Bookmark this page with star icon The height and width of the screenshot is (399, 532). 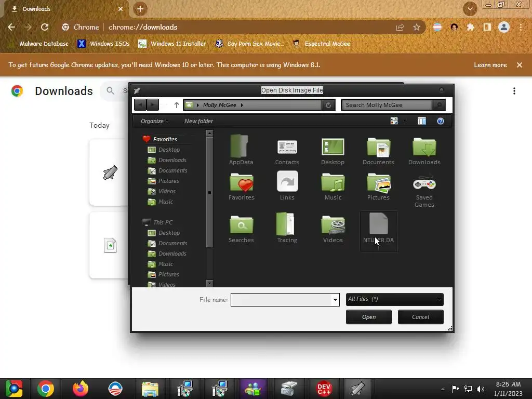[x=417, y=27]
